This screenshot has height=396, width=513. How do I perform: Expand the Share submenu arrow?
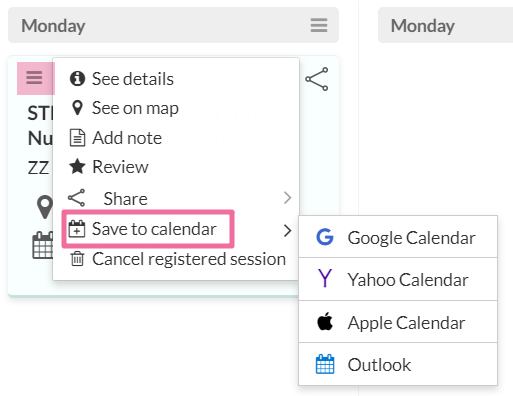[287, 198]
